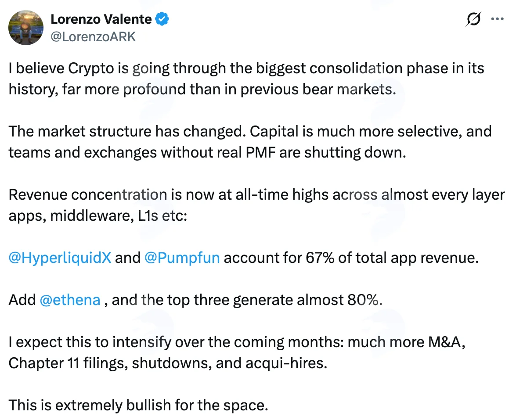Open the @LorenzoARK handle
This screenshot has width=516, height=420.
click(93, 36)
